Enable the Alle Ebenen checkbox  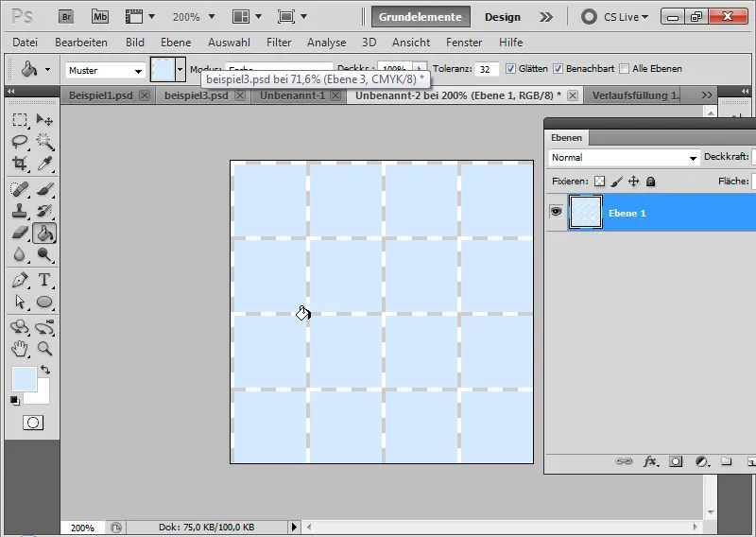click(x=624, y=69)
